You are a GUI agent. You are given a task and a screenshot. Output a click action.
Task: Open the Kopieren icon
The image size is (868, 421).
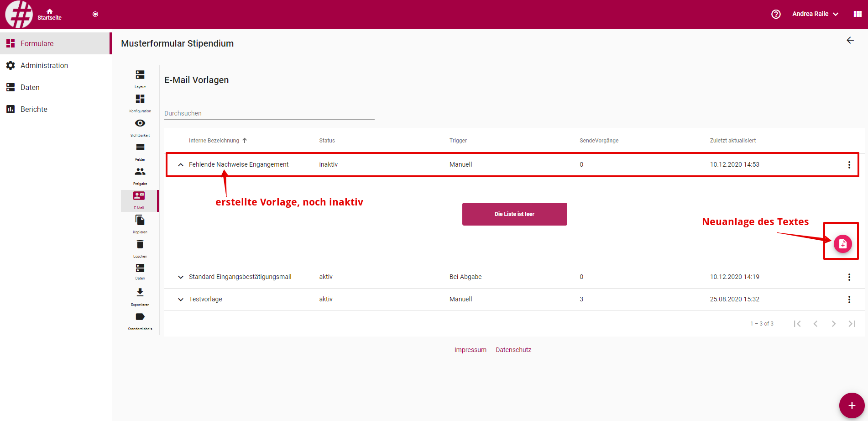(140, 220)
